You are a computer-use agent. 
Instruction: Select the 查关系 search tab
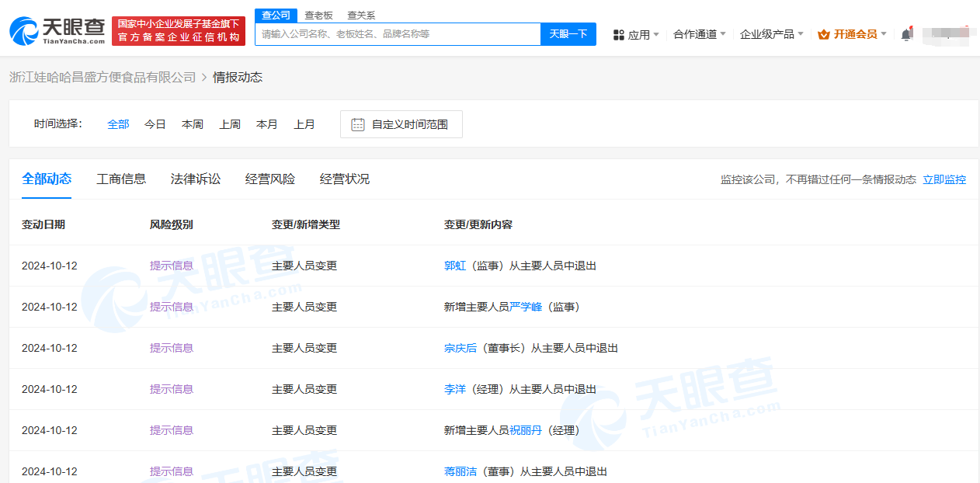(x=361, y=15)
